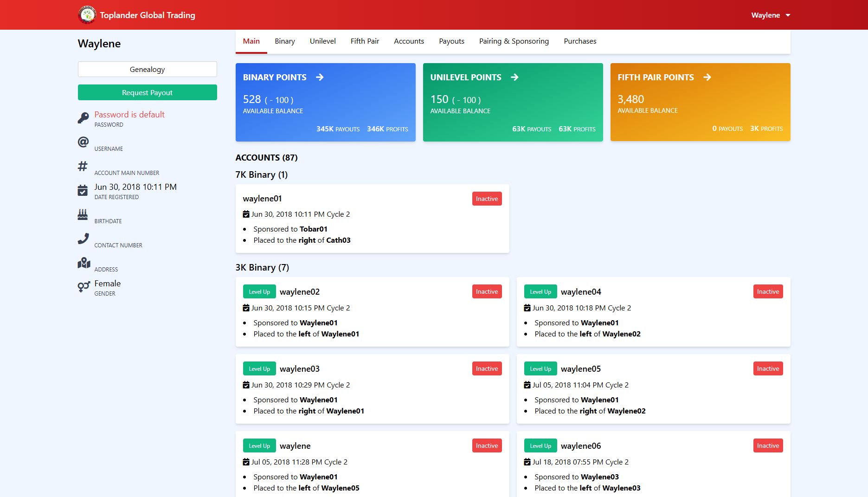Click the account main number hash icon
The width and height of the screenshot is (868, 497).
[83, 166]
